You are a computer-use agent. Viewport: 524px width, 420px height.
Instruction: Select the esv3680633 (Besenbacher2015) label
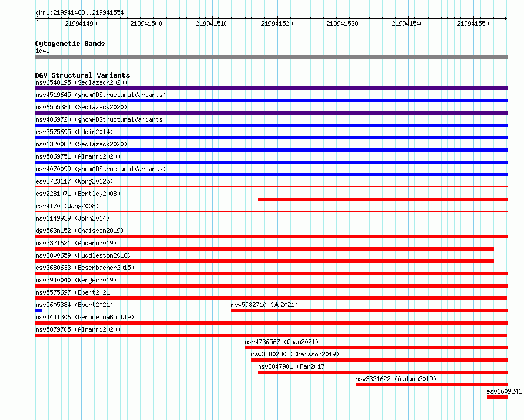(85, 268)
